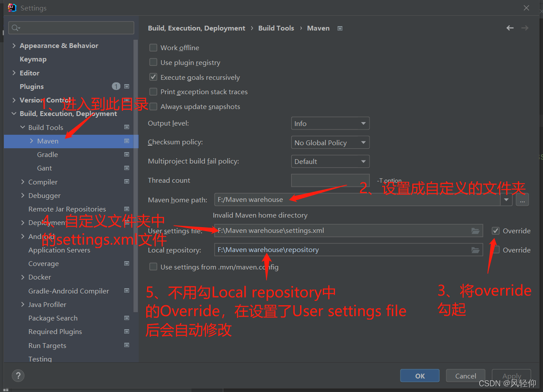Click the project icon on the Gradle row

click(127, 154)
